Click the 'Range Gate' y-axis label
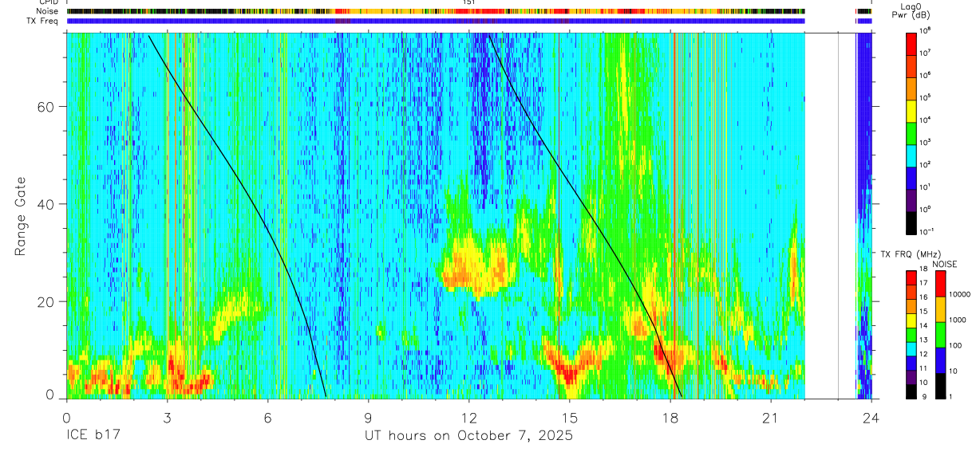980x452 pixels. tap(19, 217)
